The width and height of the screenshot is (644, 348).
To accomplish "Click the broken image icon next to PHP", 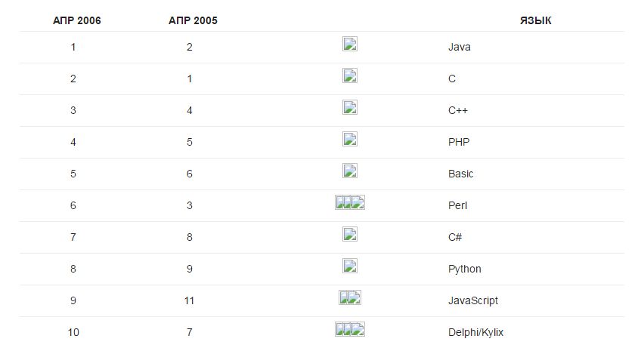I will (350, 139).
